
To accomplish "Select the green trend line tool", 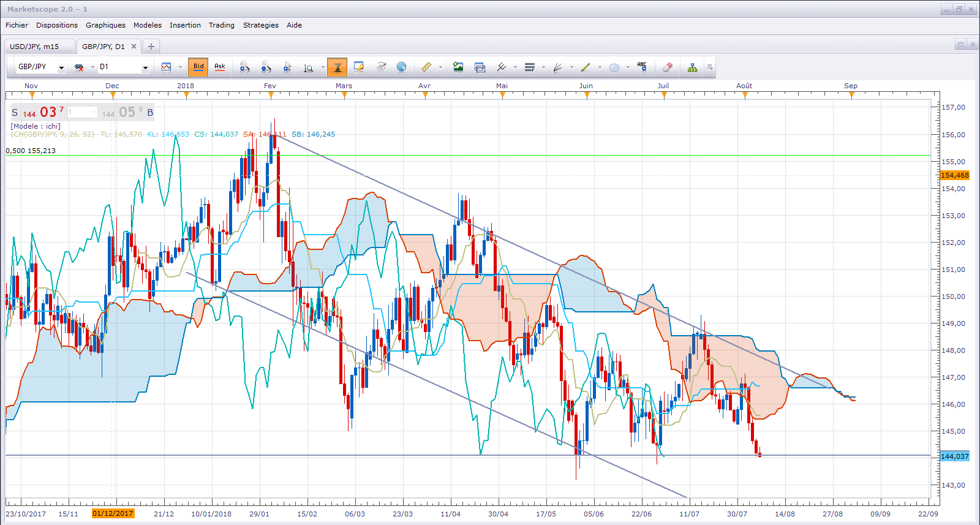I will (x=586, y=67).
